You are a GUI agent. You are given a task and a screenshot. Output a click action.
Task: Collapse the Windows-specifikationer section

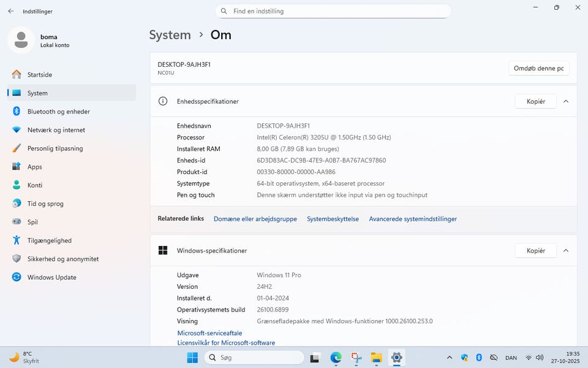click(566, 250)
